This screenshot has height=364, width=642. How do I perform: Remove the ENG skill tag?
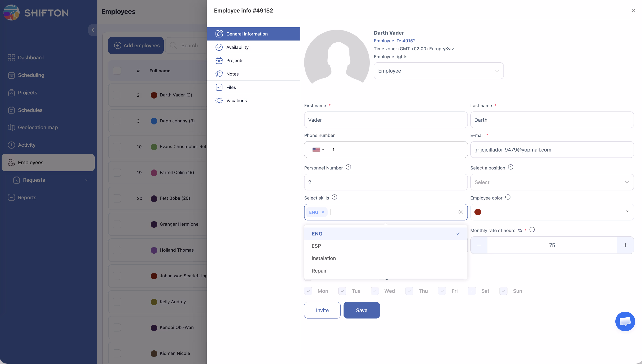point(323,212)
